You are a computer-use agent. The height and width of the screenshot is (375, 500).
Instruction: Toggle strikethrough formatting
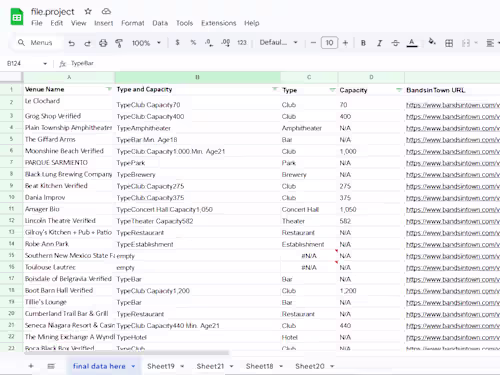coord(395,43)
